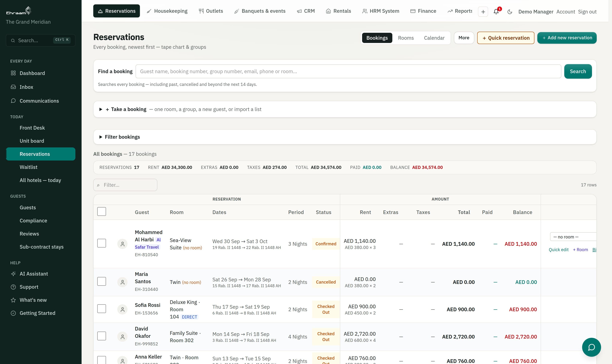Click the Confirmed status badge

[326, 244]
